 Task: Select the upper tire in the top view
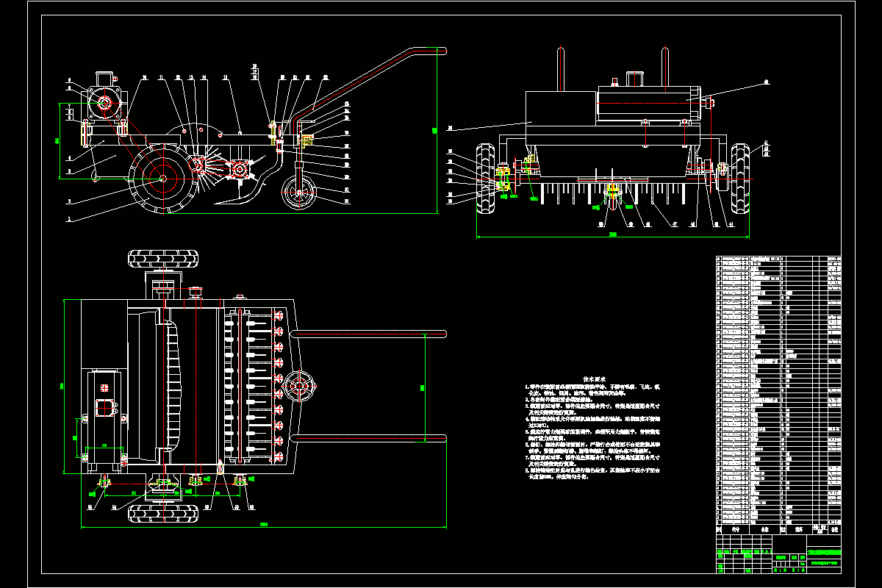(x=164, y=259)
